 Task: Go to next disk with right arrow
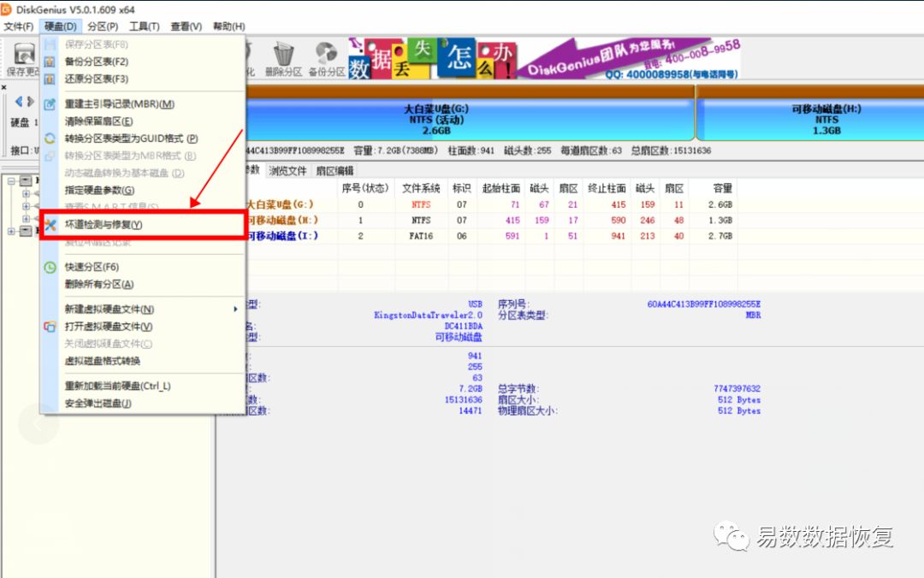pos(31,102)
